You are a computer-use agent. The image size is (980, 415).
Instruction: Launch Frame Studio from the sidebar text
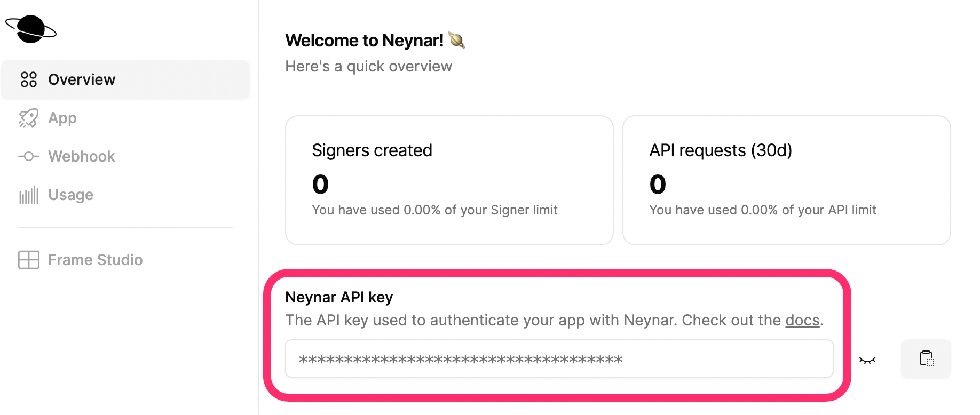pos(96,260)
